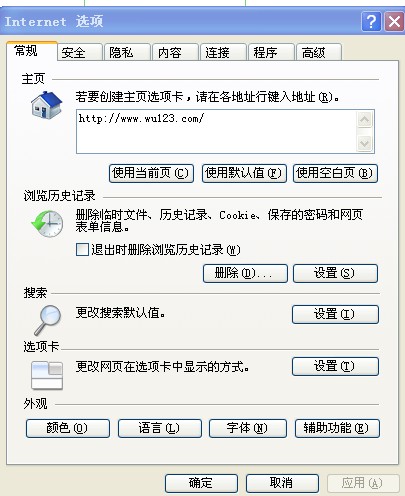Confirm with the 确定 button
The width and height of the screenshot is (405, 496).
[x=201, y=483]
